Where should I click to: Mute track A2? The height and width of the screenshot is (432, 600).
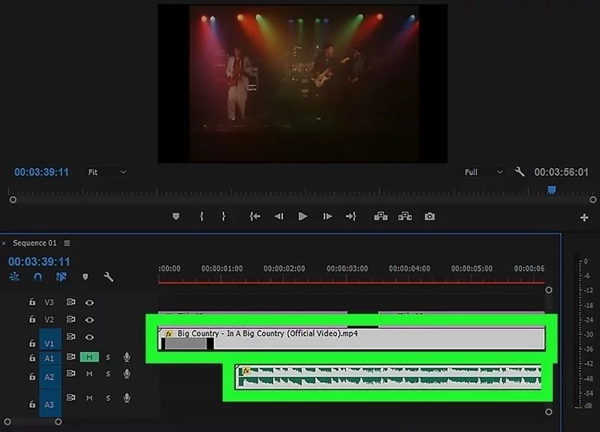tap(89, 374)
